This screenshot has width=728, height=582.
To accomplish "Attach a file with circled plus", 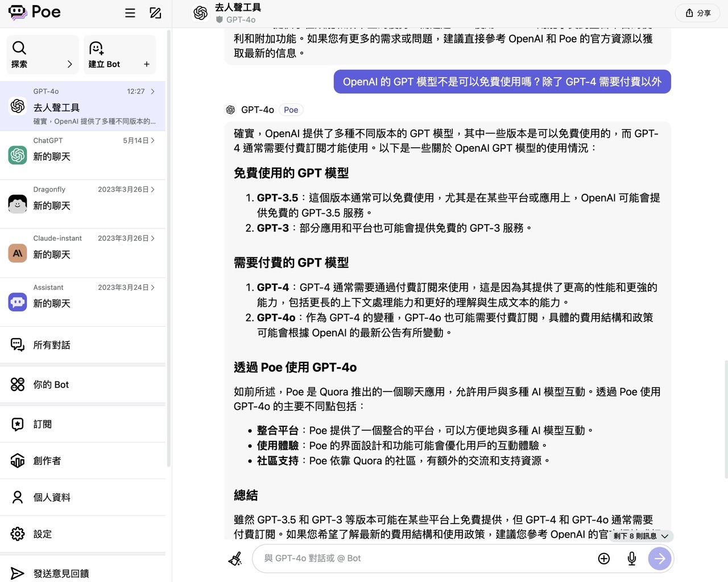I will click(x=604, y=559).
